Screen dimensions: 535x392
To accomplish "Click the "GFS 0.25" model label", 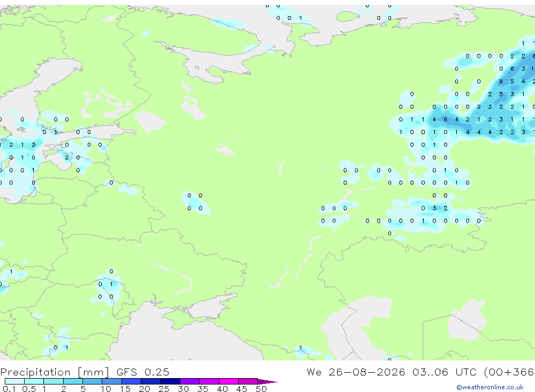I will pyautogui.click(x=143, y=372).
